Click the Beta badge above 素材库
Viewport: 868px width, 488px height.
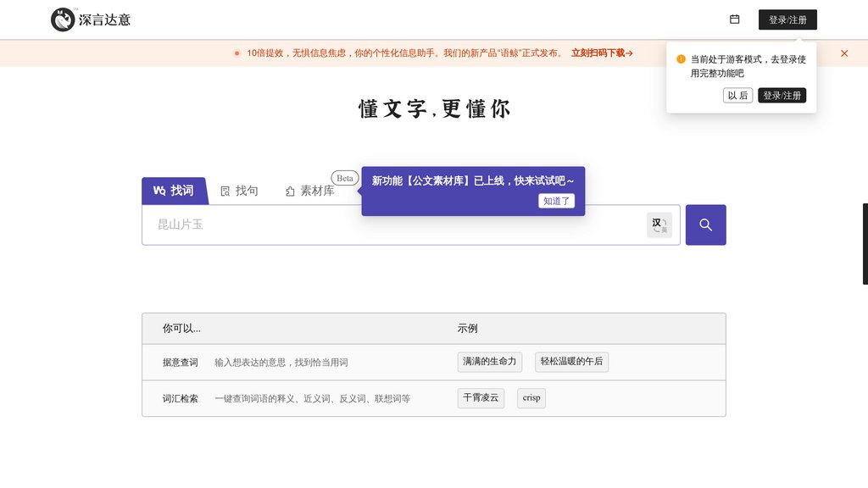click(344, 178)
